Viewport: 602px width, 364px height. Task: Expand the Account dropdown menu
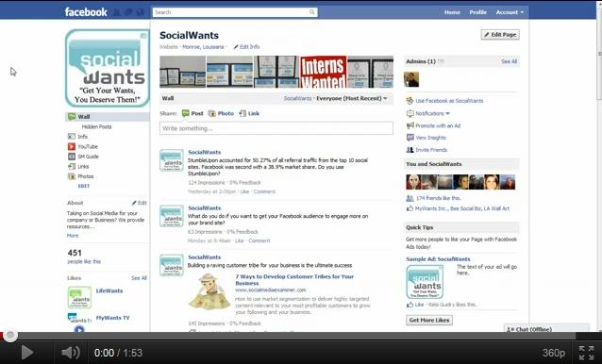click(510, 12)
